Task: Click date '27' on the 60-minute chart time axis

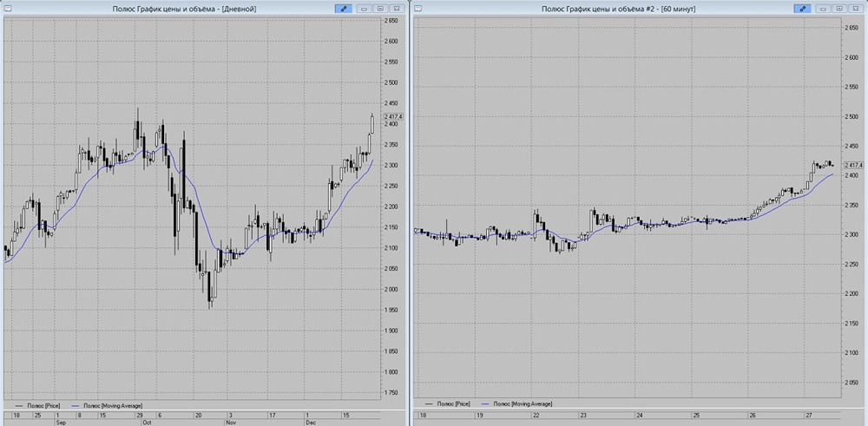Action: (808, 415)
